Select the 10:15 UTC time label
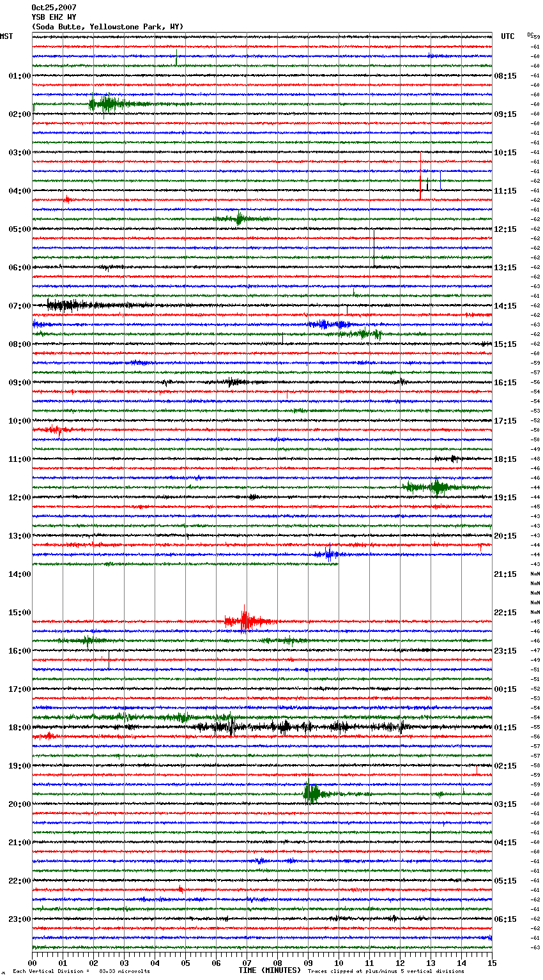This screenshot has width=543, height=980. 505,153
